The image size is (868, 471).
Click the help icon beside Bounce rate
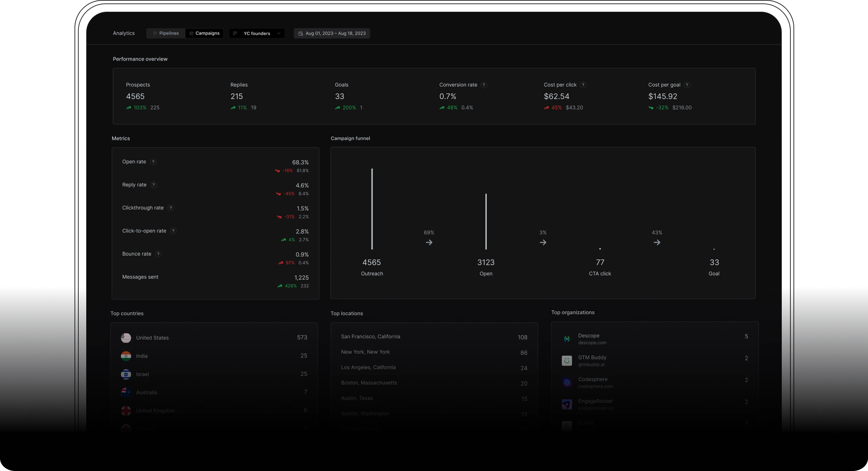pyautogui.click(x=158, y=254)
